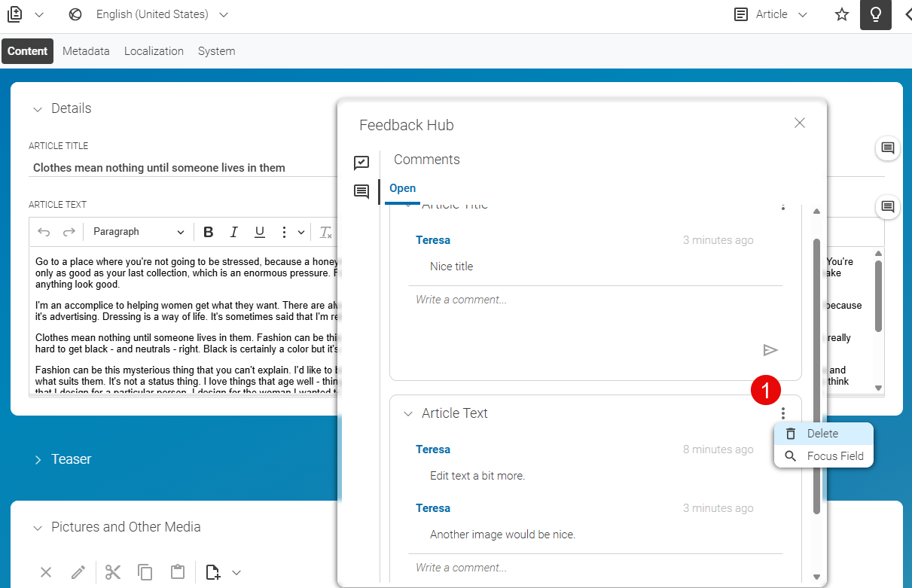
Task: Select the Comments icon in Feedback Hub sidebar
Action: pos(361,191)
